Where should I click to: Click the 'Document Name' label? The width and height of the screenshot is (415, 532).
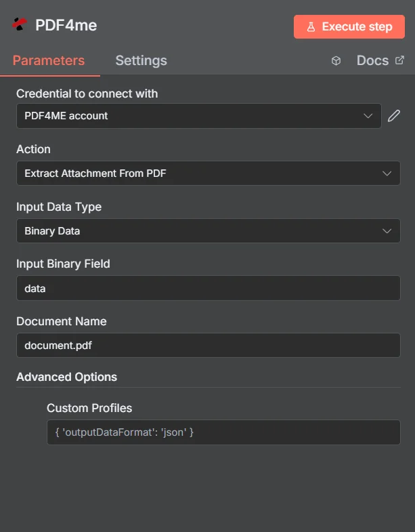click(x=62, y=321)
